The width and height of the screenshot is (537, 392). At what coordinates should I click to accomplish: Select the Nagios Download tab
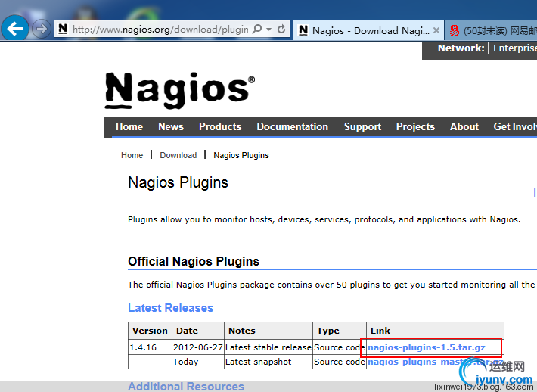pos(368,30)
